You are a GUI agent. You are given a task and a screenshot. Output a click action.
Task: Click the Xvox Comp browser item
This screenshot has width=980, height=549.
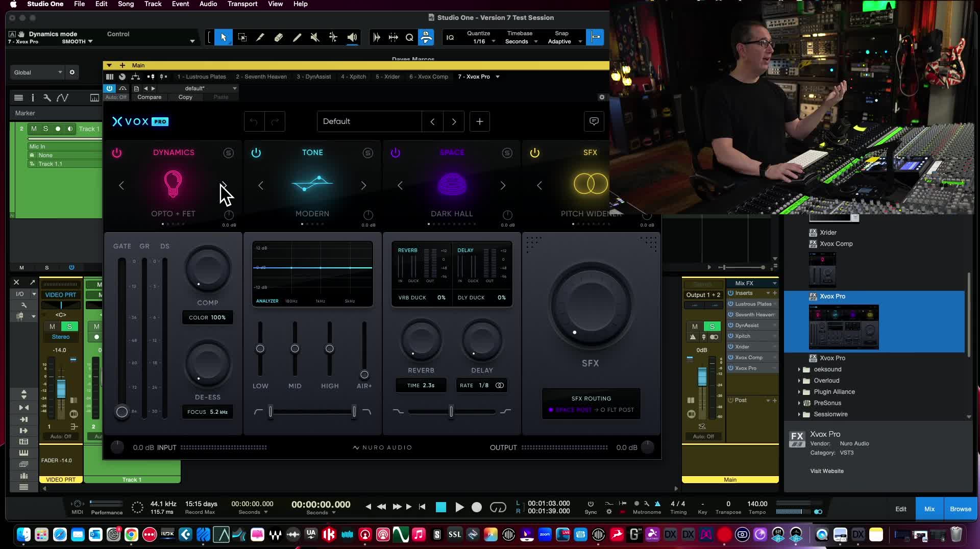click(x=836, y=244)
